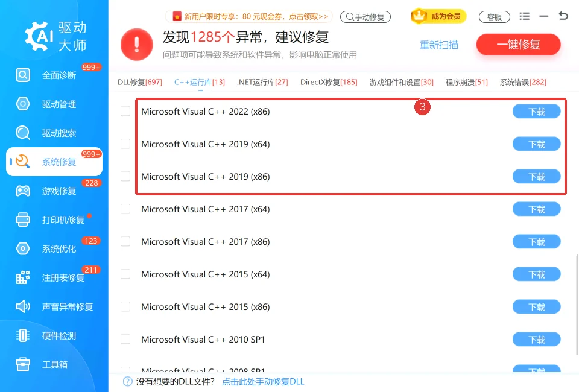Screen dimensions: 579x392
Task: Open 声音异常修复 speaker icon
Action: pyautogui.click(x=23, y=306)
